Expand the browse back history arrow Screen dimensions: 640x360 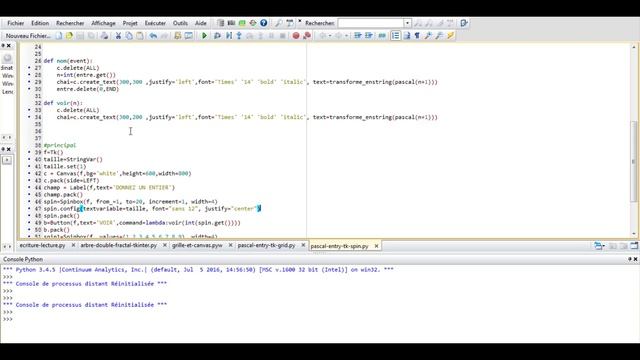[x=330, y=36]
